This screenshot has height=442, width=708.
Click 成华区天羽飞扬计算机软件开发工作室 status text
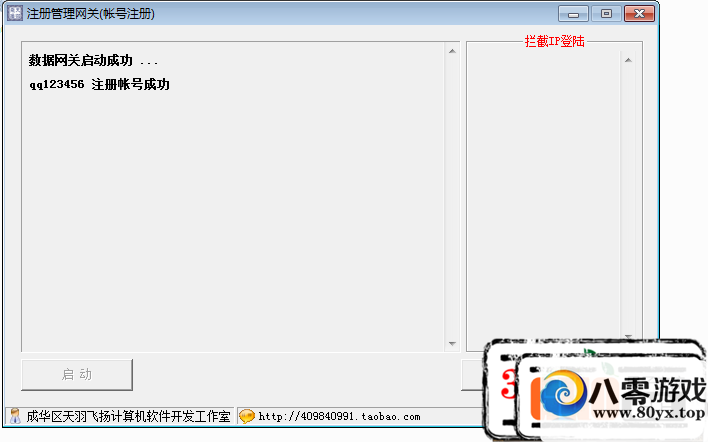(128, 416)
